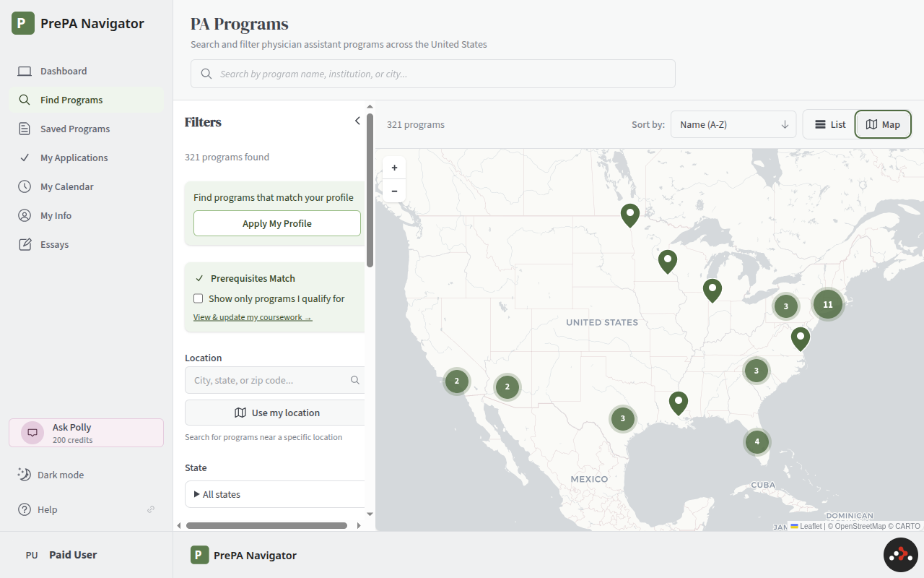The height and width of the screenshot is (578, 924).
Task: Click the map cluster showing 4 in Florida
Action: point(757,441)
